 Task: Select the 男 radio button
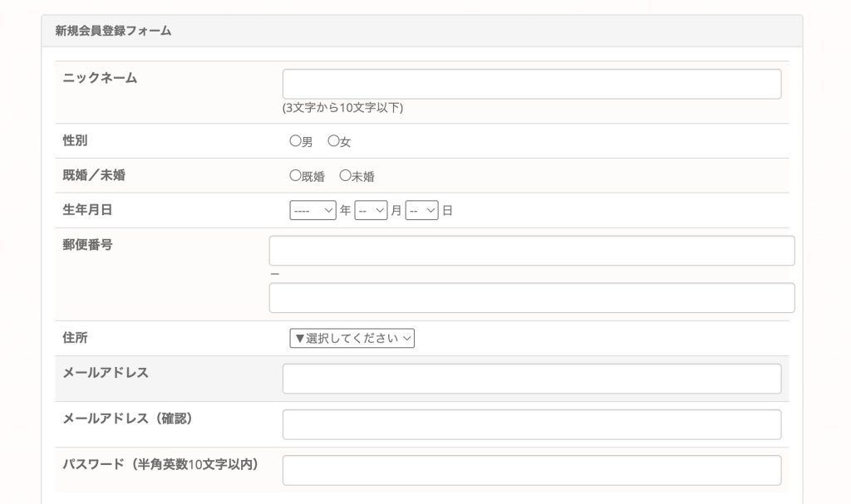[295, 141]
